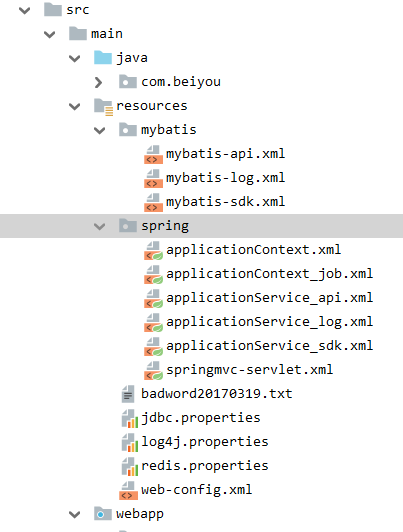The width and height of the screenshot is (403, 532).
Task: Click the redis.properties file icon
Action: [x=130, y=467]
